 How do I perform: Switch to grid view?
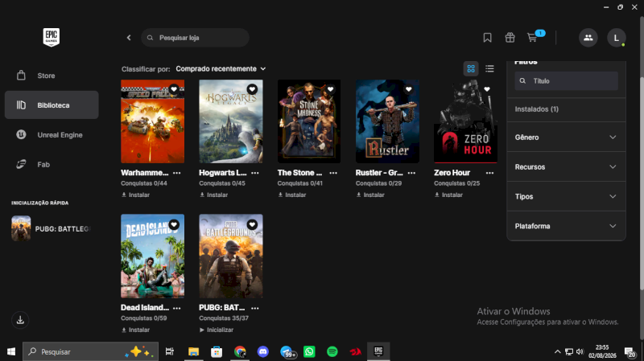(471, 69)
